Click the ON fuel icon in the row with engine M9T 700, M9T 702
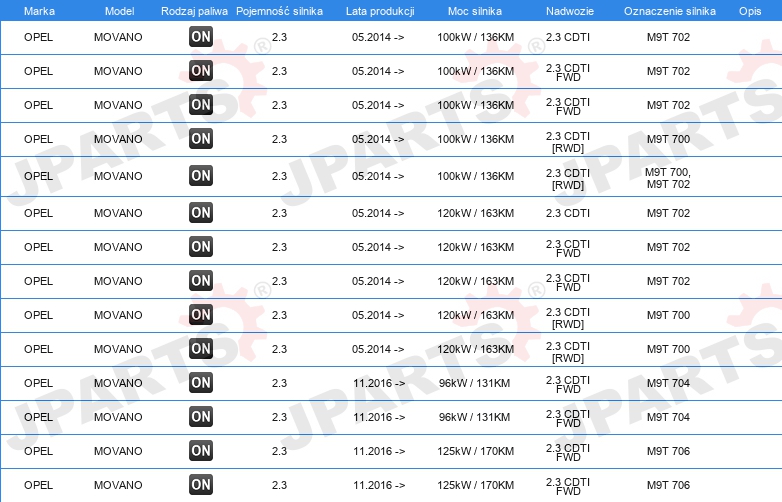782x502 pixels. click(x=201, y=175)
